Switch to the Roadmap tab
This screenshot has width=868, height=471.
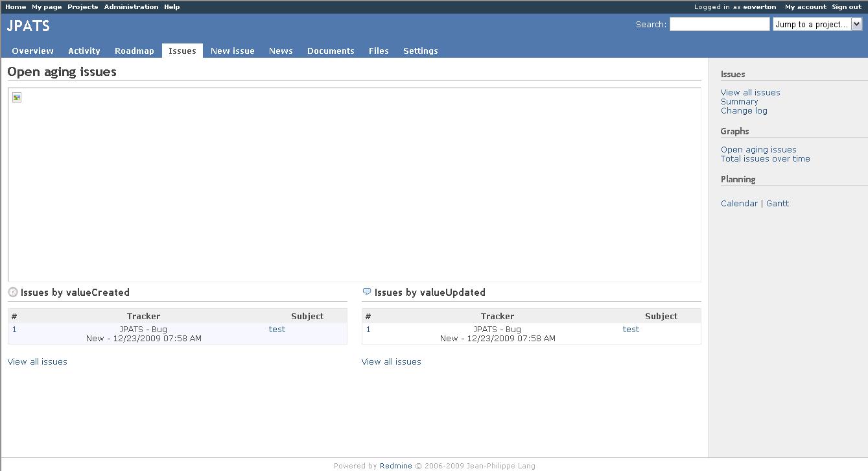point(134,51)
